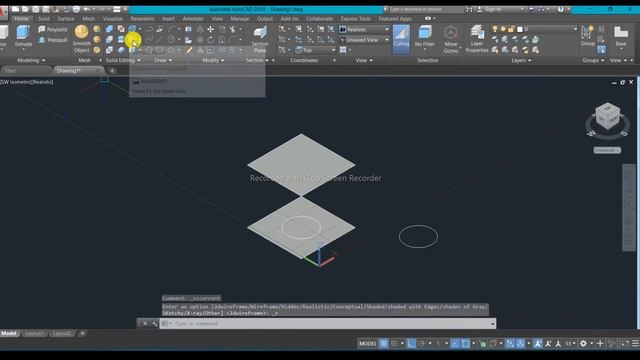This screenshot has width=640, height=360.
Task: Expand the Layers panel
Action: click(521, 60)
